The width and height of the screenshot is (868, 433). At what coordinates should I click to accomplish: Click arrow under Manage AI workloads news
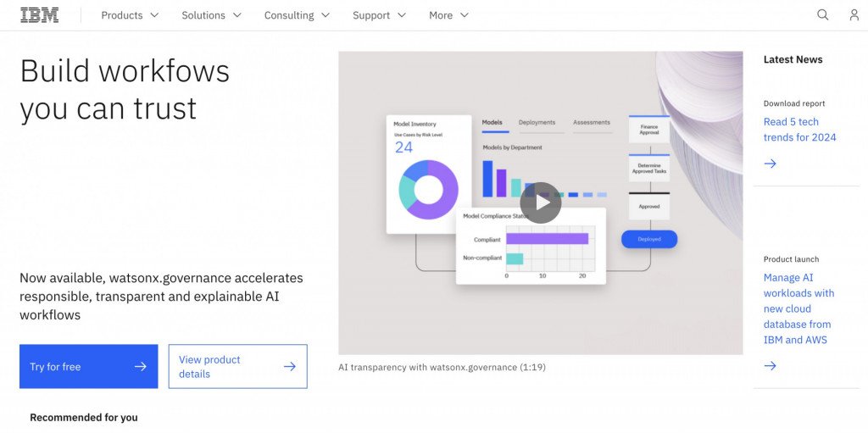coord(770,365)
